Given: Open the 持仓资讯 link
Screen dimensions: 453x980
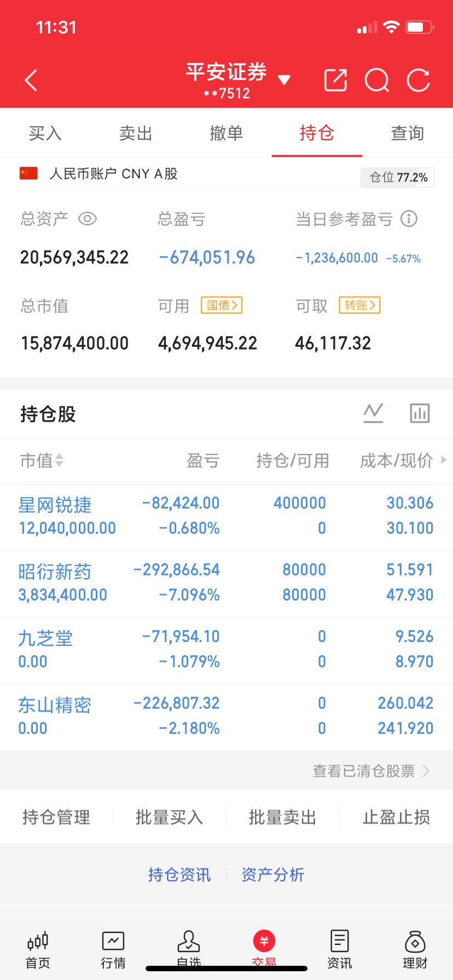Looking at the screenshot, I should (x=179, y=874).
